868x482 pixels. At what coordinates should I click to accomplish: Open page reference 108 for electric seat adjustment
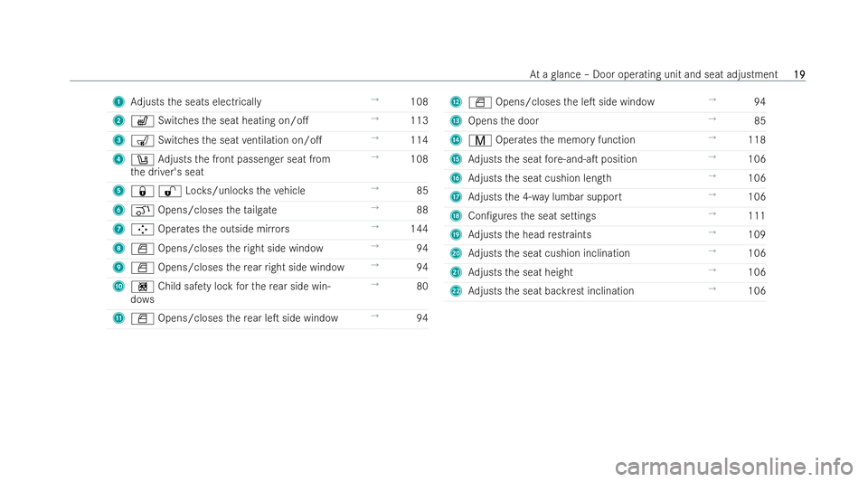pos(419,102)
